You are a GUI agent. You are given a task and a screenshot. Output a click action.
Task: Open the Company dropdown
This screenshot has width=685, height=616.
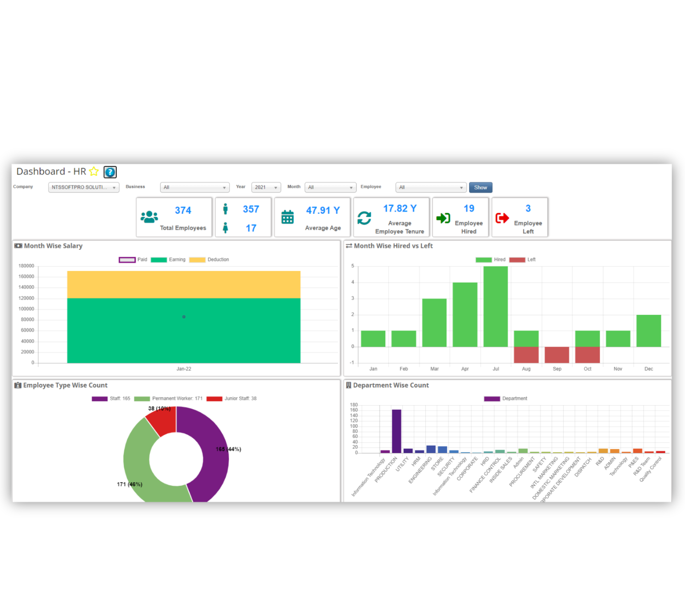(x=84, y=188)
